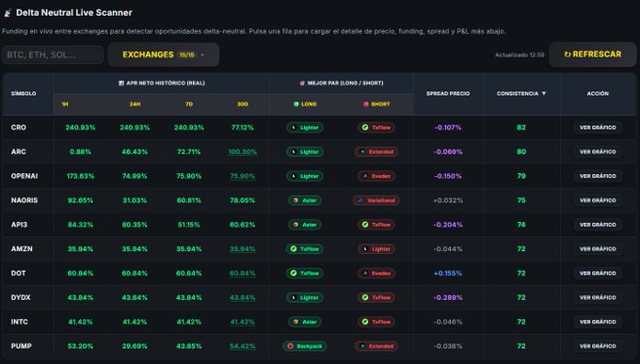Open VER GRÁFICO for the API3 row
This screenshot has width=640, height=364.
[598, 225]
